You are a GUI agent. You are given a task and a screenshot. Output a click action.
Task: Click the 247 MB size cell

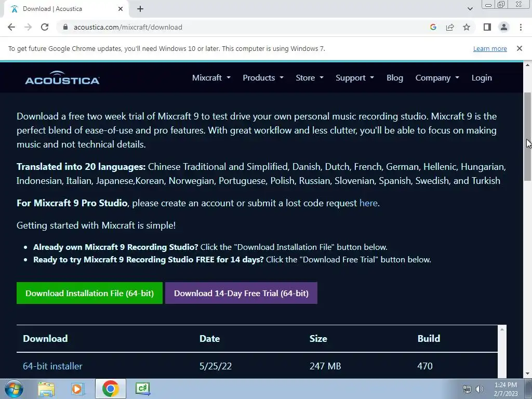coord(325,366)
